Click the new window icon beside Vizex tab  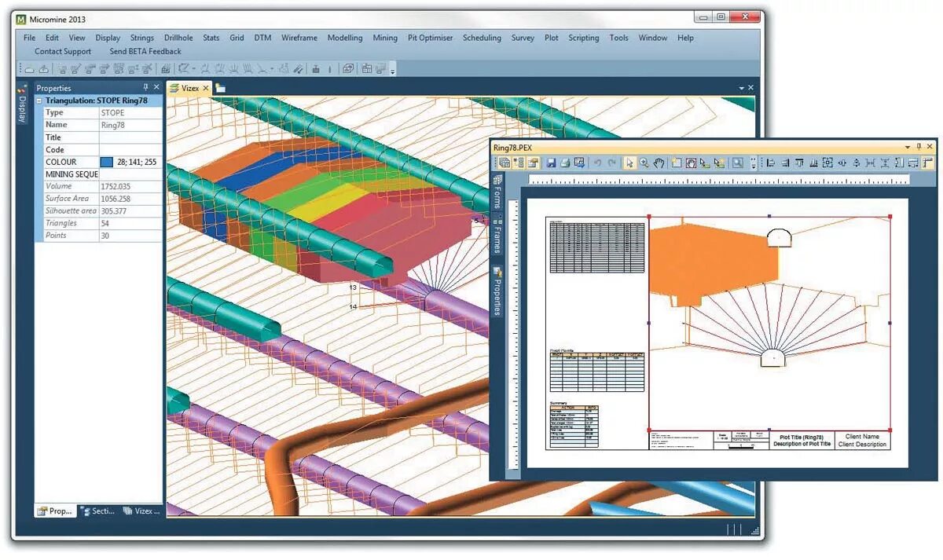coord(221,88)
